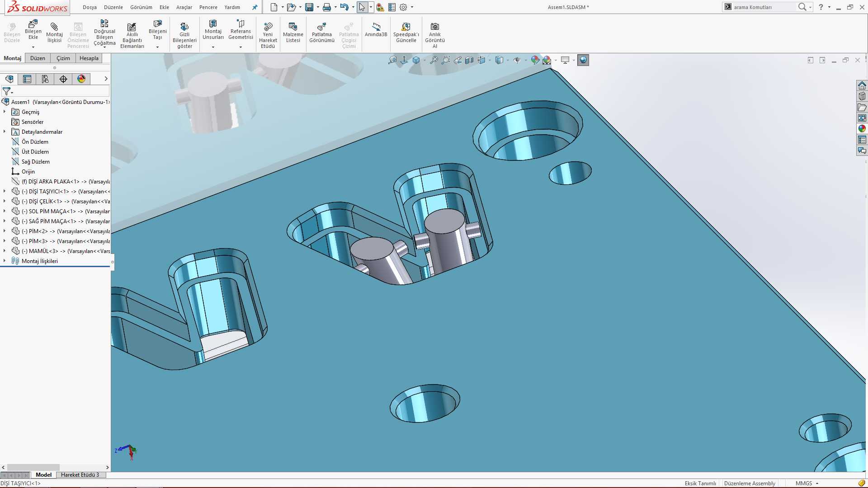The height and width of the screenshot is (488, 868).
Task: Switch to the Düzen ribbon tab
Action: coord(38,58)
